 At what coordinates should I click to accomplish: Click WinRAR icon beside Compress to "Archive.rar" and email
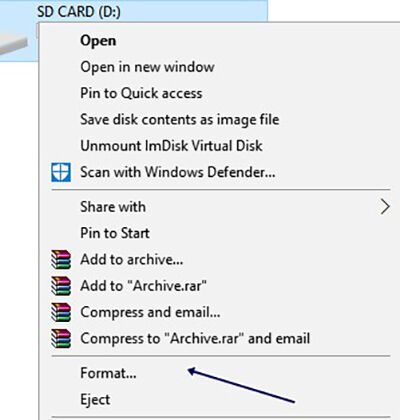click(x=61, y=338)
